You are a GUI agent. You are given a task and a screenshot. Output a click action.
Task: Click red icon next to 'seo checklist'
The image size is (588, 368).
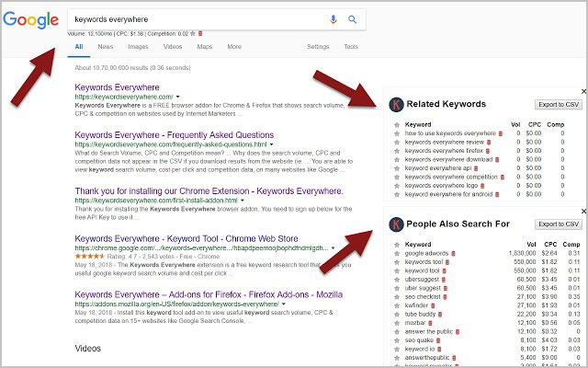(x=445, y=297)
